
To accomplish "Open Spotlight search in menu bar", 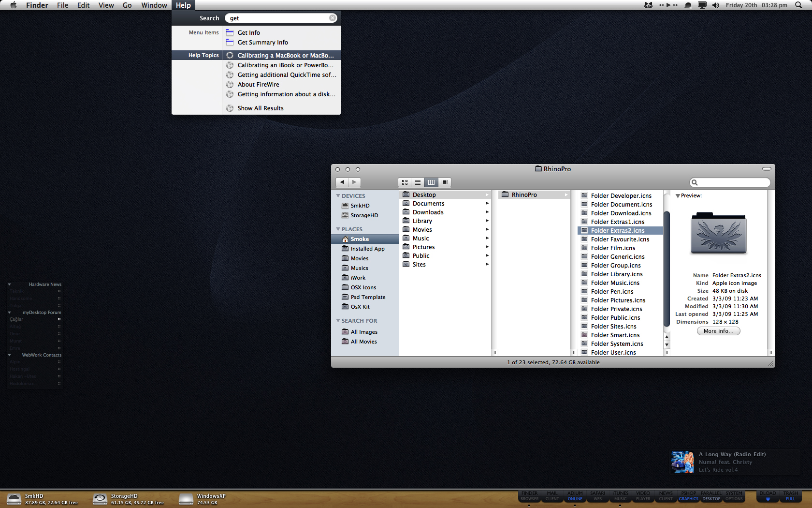I will point(798,5).
